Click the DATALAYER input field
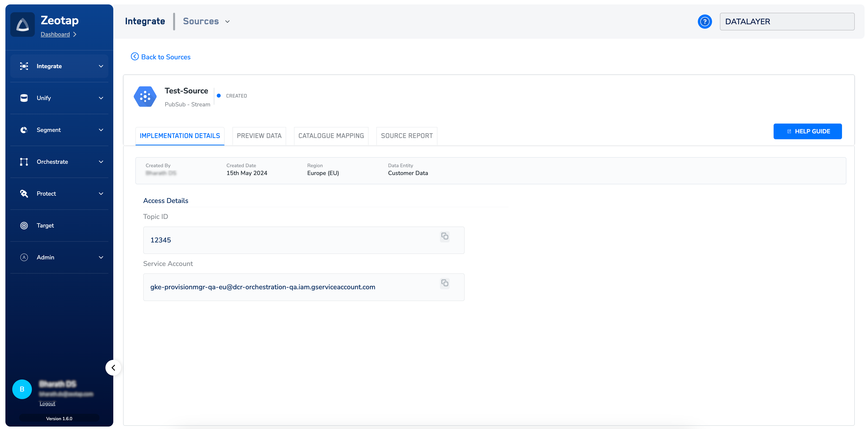 (787, 22)
